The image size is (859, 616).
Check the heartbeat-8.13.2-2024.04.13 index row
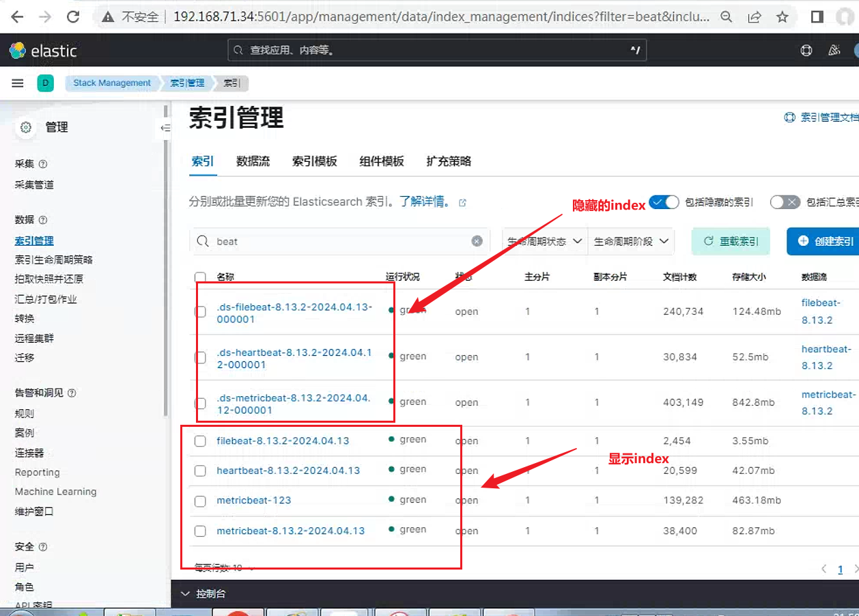[x=200, y=471]
